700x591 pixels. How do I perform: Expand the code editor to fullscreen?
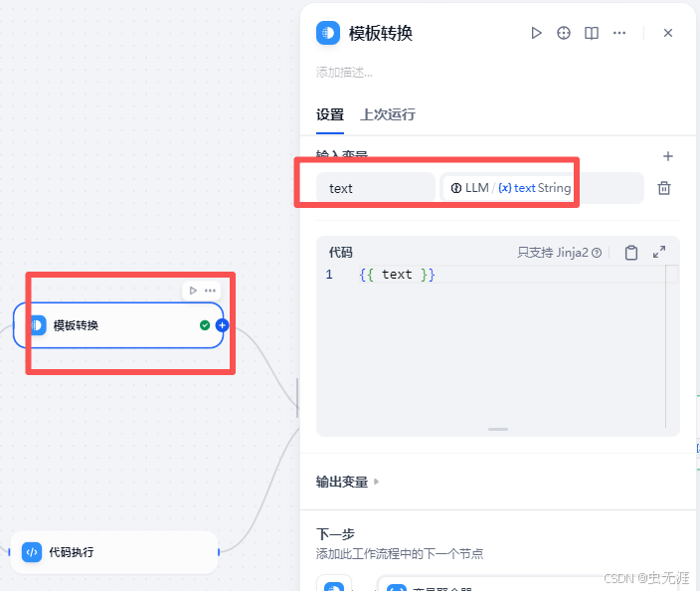(659, 252)
